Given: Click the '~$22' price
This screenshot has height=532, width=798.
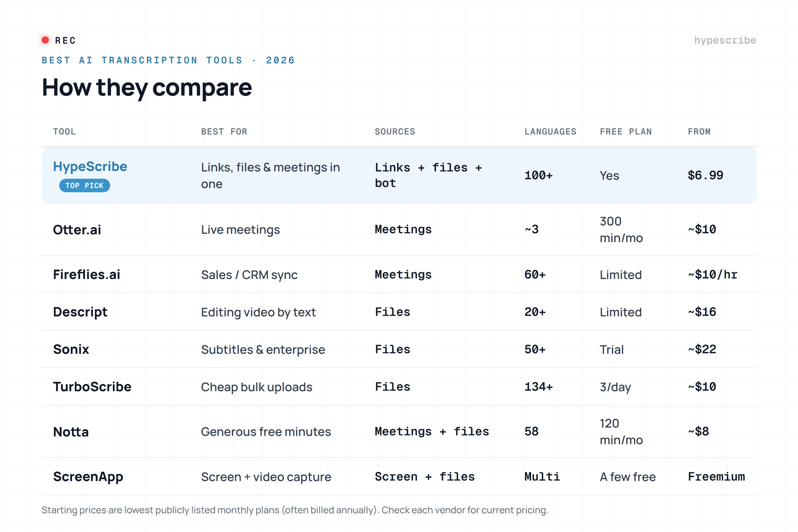Looking at the screenshot, I should pos(702,349).
